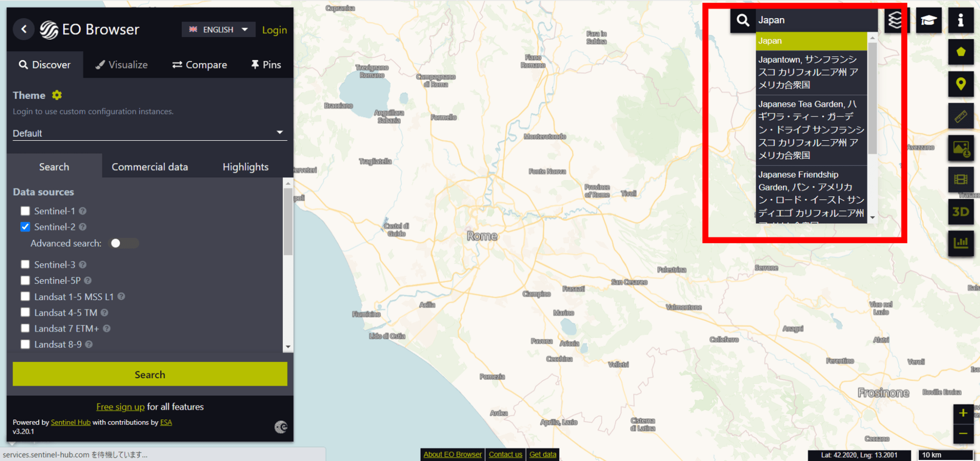
Task: Click the Sentinel-3 help question mark
Action: click(x=83, y=265)
